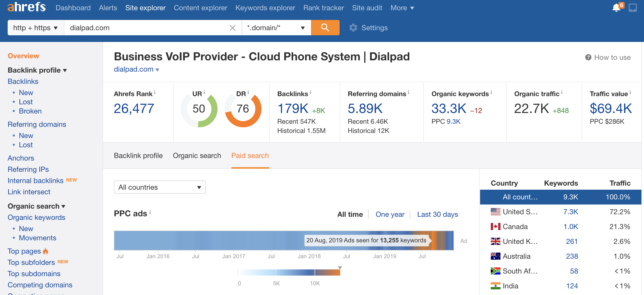This screenshot has height=295, width=644.
Task: Collapse Backlink profile sidebar section
Action: 65,70
